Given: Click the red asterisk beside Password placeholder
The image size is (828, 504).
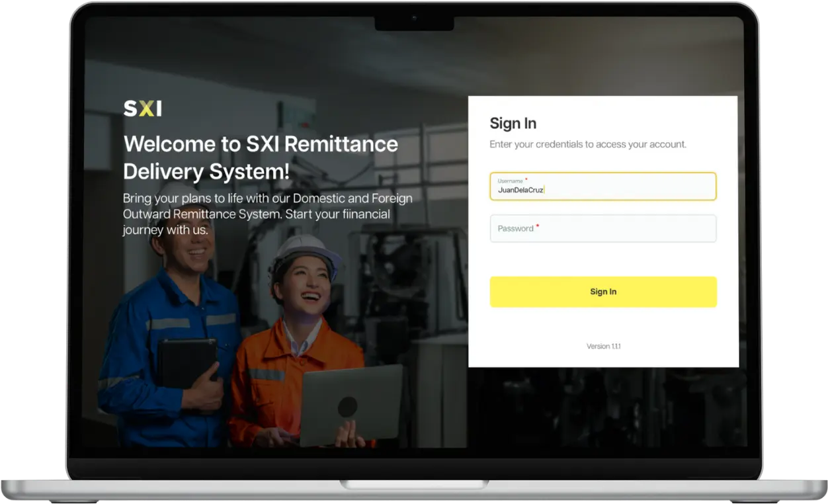Looking at the screenshot, I should pos(538,226).
